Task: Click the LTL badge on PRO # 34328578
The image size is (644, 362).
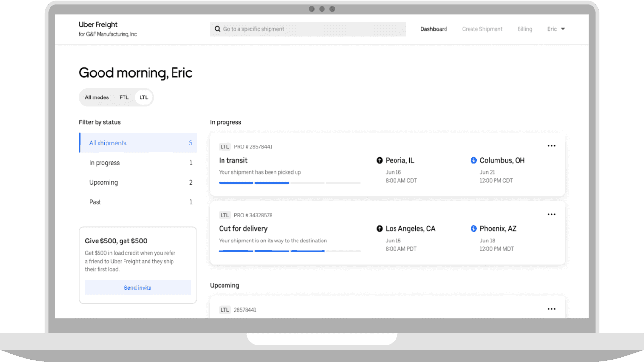Action: click(225, 215)
